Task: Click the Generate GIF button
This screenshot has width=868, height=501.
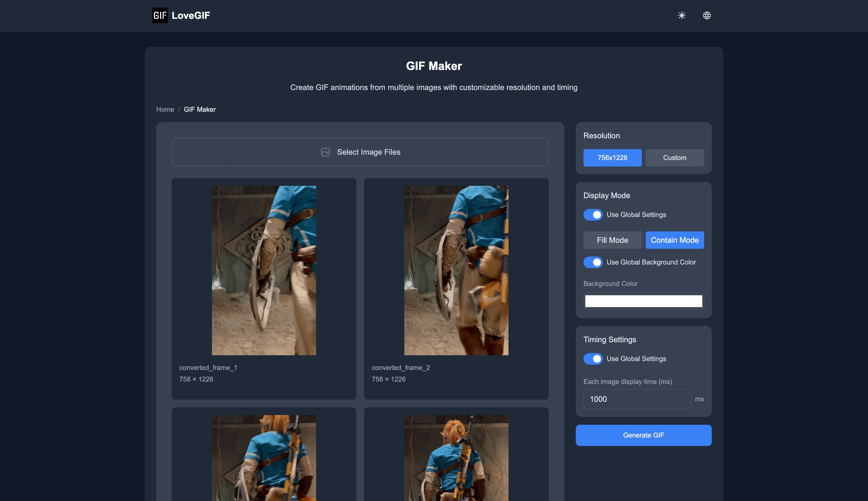Action: pyautogui.click(x=644, y=435)
